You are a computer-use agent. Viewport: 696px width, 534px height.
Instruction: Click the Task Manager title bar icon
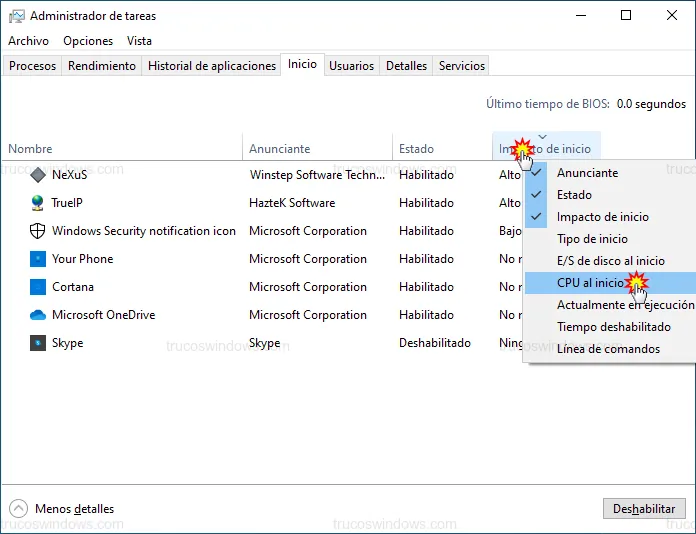pyautogui.click(x=16, y=16)
